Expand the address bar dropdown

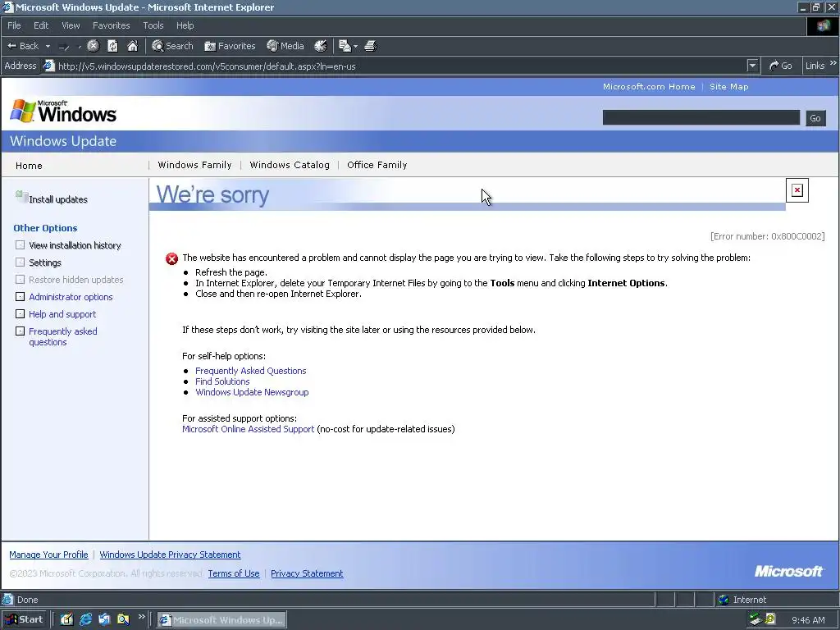pos(752,66)
